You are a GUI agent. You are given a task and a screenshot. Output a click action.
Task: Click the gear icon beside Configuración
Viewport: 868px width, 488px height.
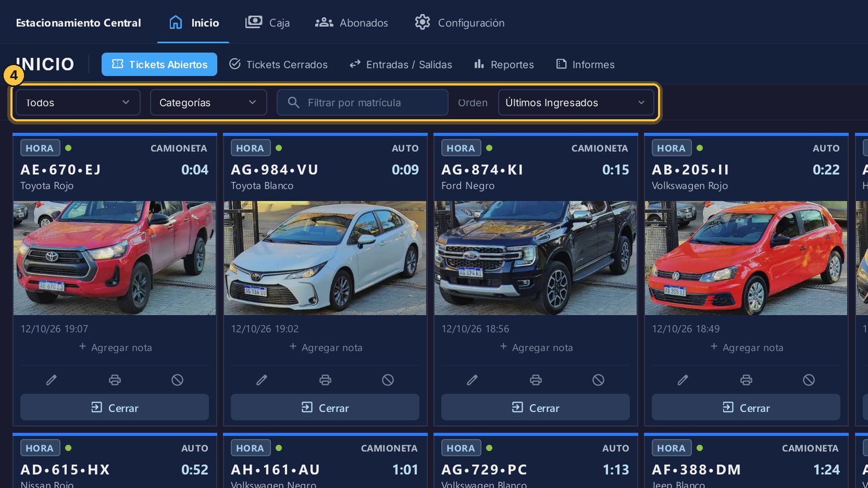click(422, 22)
